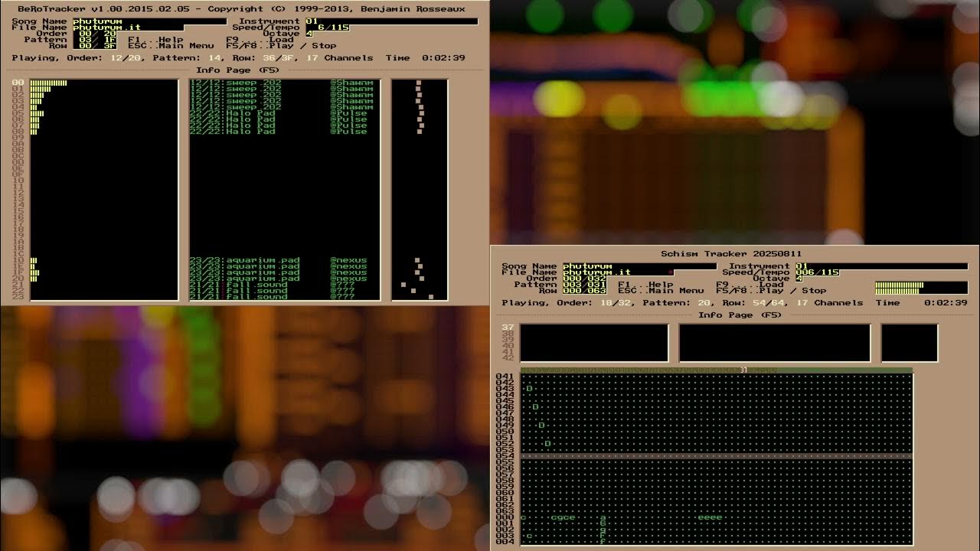Click the @Shawnm label on channel 00
The height and width of the screenshot is (551, 980).
[351, 83]
